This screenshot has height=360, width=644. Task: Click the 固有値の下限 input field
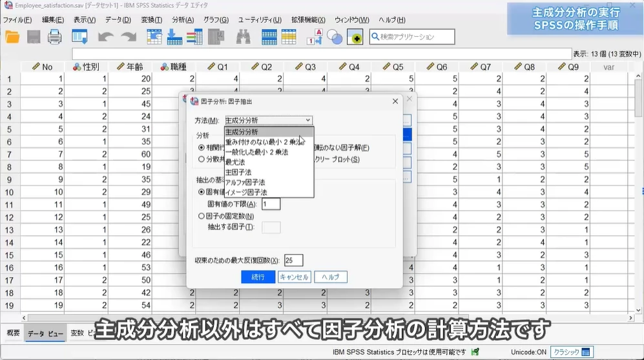pos(271,204)
